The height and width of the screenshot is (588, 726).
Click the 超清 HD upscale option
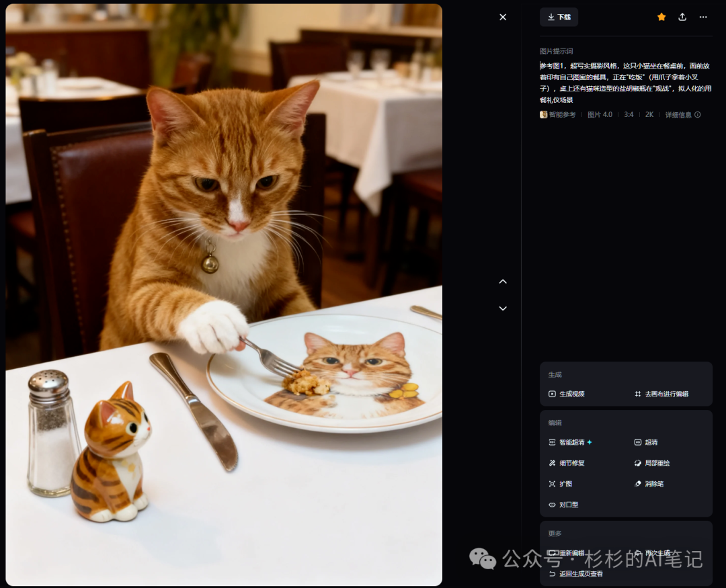(646, 442)
